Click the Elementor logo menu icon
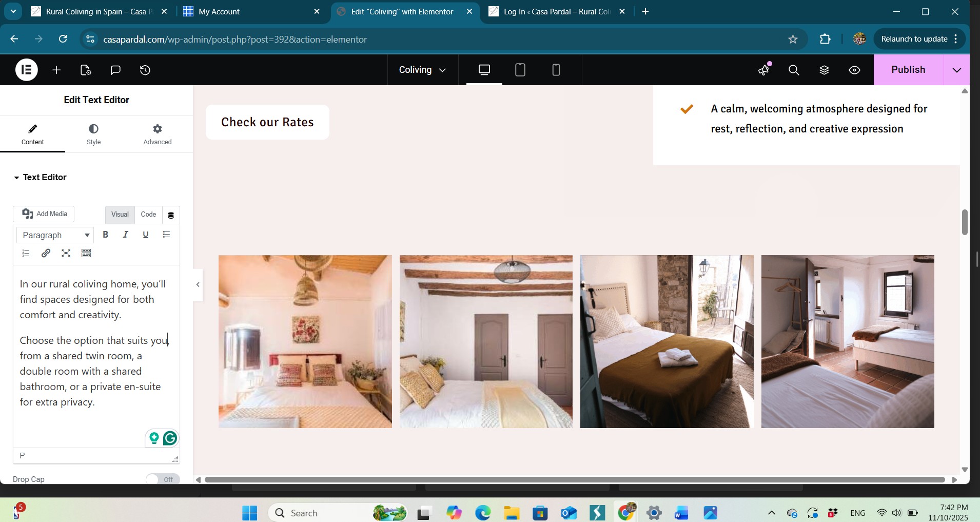The height and width of the screenshot is (522, 980). pos(26,70)
